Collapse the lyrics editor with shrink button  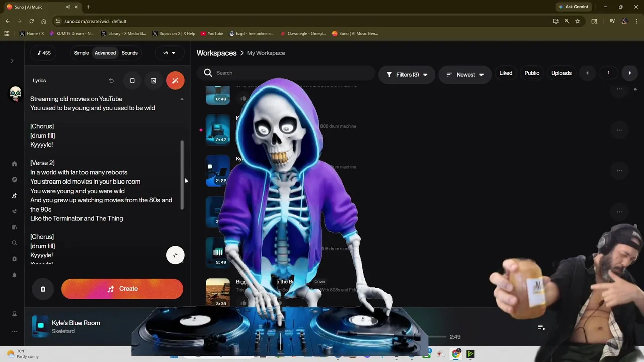tap(175, 255)
